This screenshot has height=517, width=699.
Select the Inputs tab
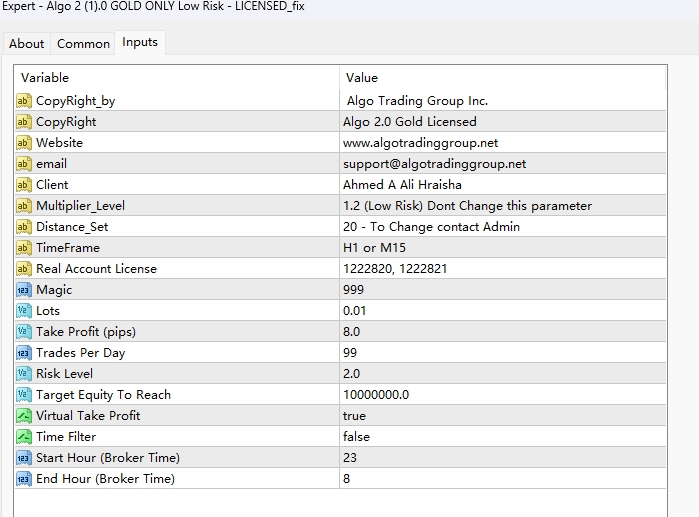[x=140, y=42]
